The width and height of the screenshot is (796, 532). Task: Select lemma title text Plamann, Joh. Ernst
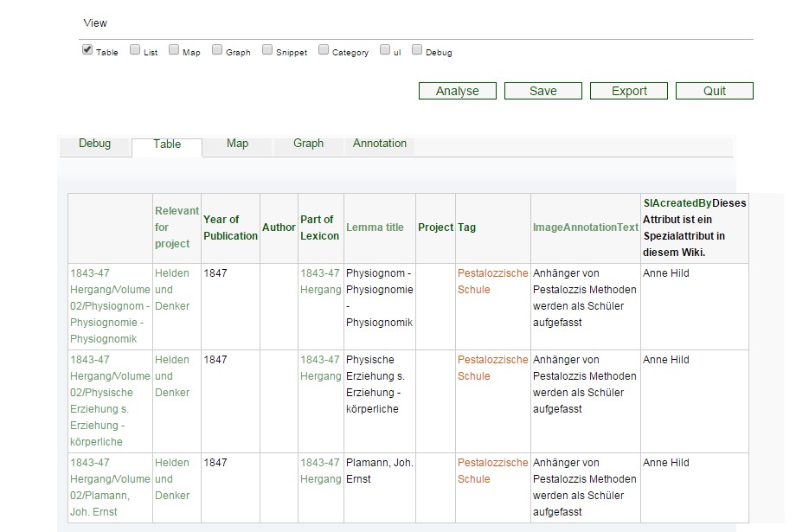coord(379,471)
